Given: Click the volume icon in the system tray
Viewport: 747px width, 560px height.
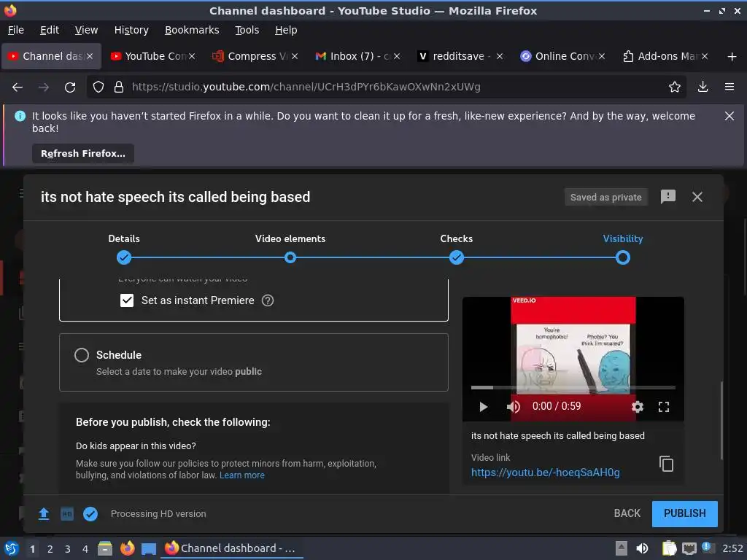Looking at the screenshot, I should click(x=642, y=548).
